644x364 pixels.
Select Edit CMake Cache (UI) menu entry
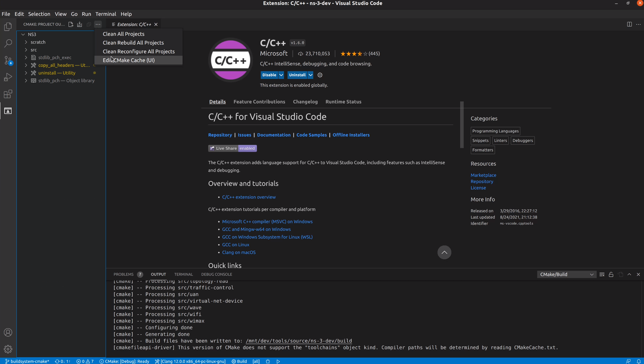(129, 60)
